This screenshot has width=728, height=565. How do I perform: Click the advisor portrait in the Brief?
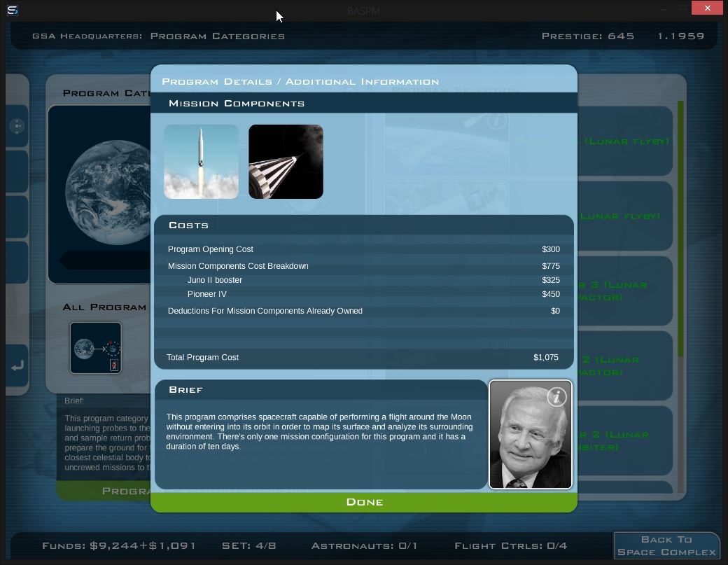pyautogui.click(x=530, y=434)
